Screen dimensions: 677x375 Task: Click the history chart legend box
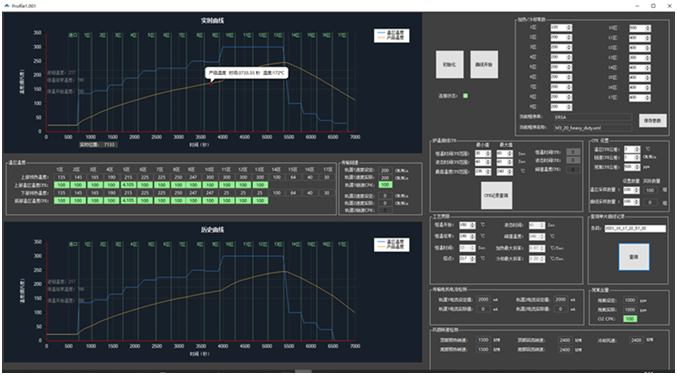391,245
